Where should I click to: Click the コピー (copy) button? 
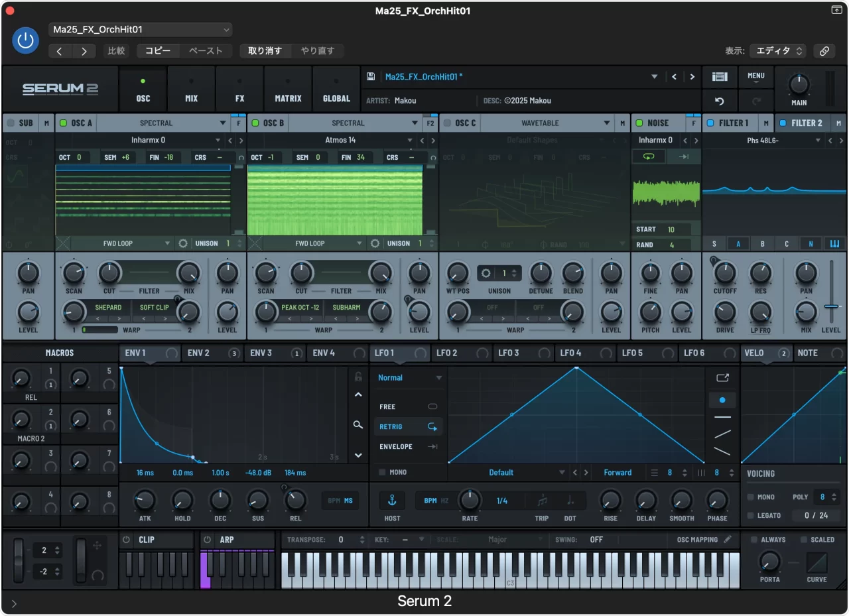(158, 51)
